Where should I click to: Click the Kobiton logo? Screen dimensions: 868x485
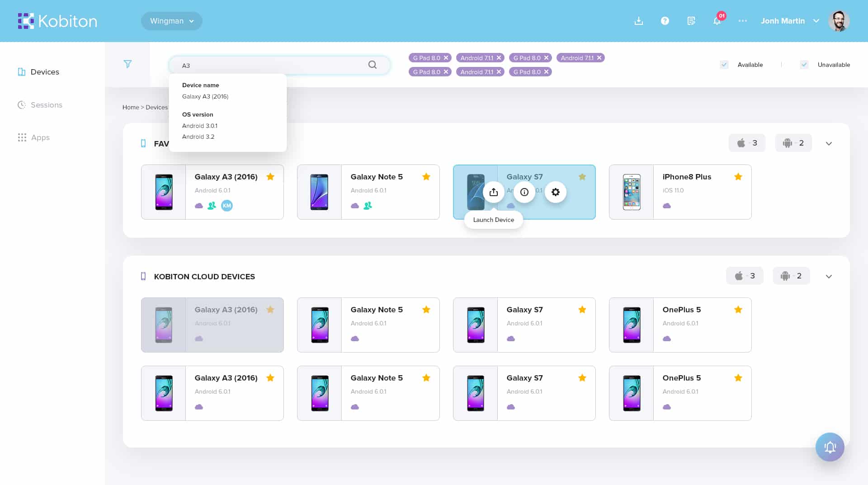click(57, 21)
